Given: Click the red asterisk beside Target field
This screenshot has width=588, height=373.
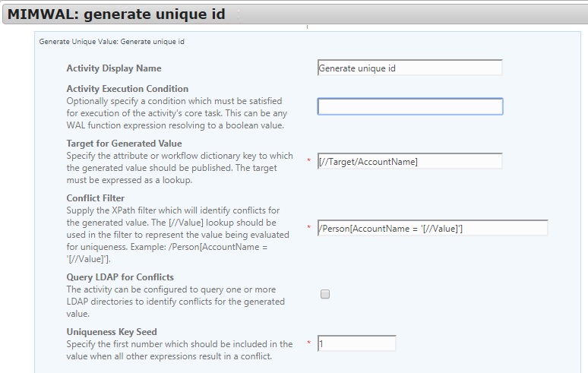Looking at the screenshot, I should (x=308, y=161).
